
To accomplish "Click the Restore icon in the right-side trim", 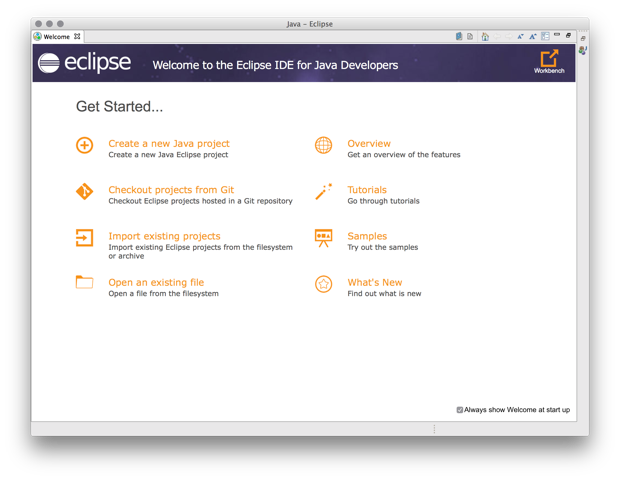I will pyautogui.click(x=583, y=39).
